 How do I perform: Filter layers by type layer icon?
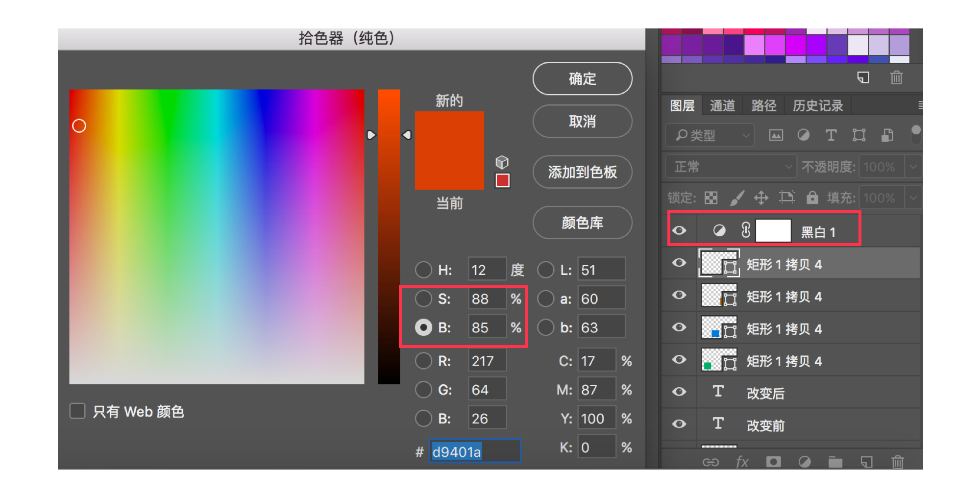(x=831, y=135)
